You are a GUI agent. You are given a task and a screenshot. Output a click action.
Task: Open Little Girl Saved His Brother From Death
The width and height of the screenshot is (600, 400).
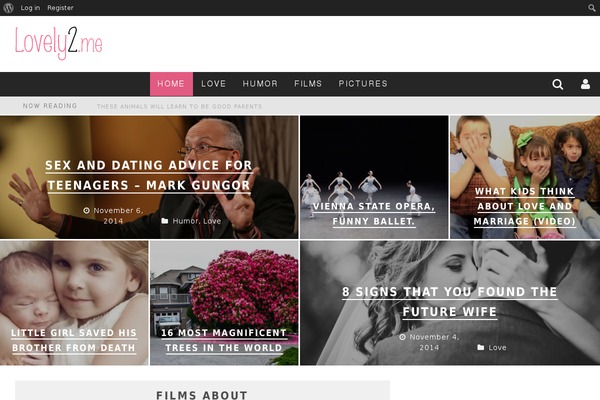pos(74,340)
